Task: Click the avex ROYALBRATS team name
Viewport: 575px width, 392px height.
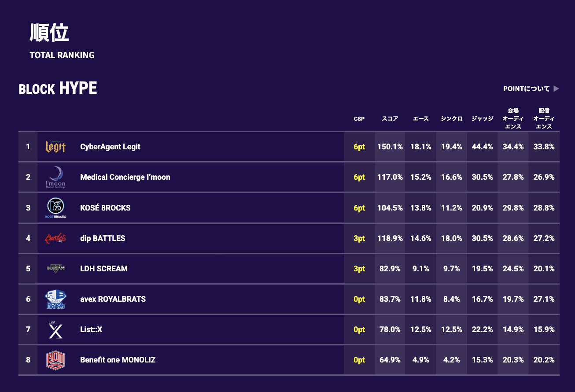Action: point(113,299)
